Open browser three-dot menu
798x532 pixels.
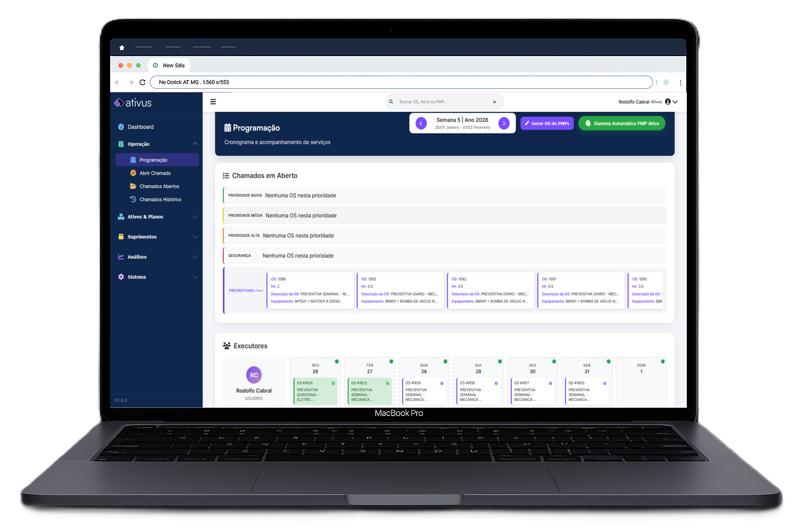tap(680, 82)
